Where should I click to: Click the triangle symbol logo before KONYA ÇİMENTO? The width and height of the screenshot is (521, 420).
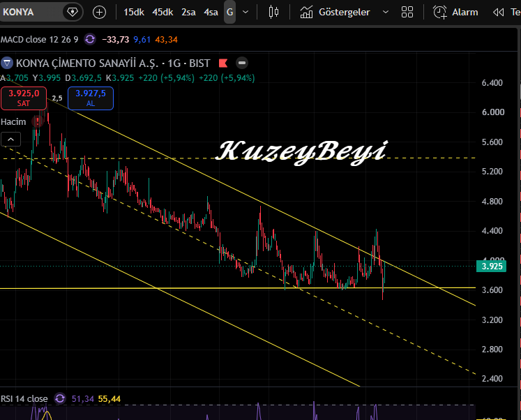point(7,63)
